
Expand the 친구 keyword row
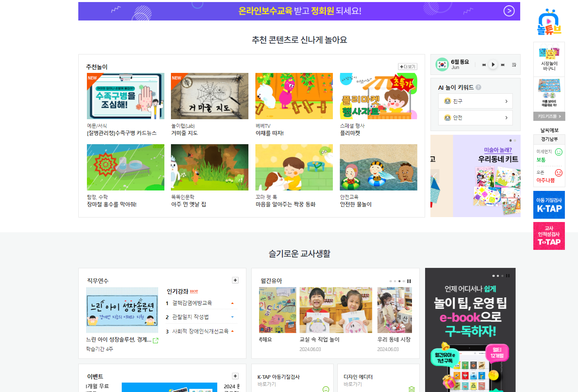tap(476, 101)
